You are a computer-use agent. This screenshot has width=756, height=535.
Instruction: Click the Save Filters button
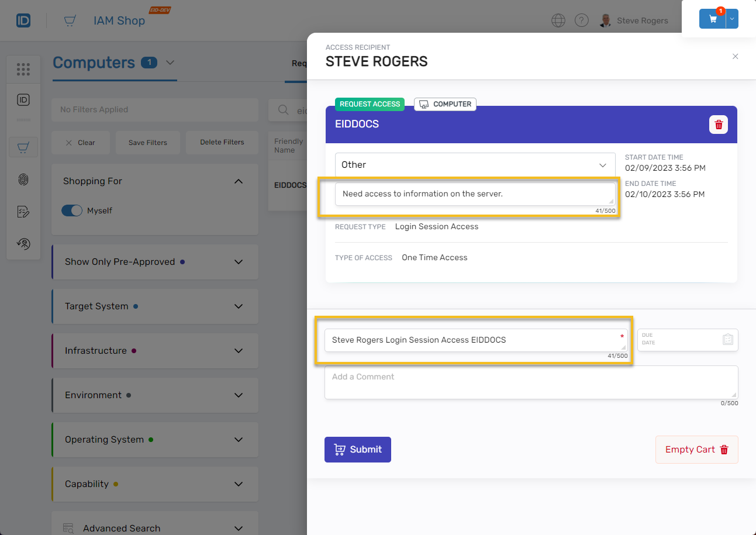pos(148,143)
